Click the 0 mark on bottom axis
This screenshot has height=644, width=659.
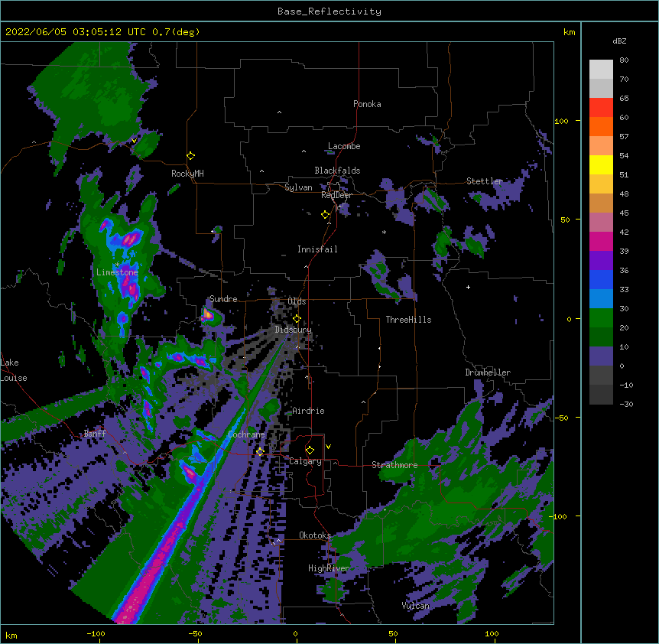pos(295,633)
